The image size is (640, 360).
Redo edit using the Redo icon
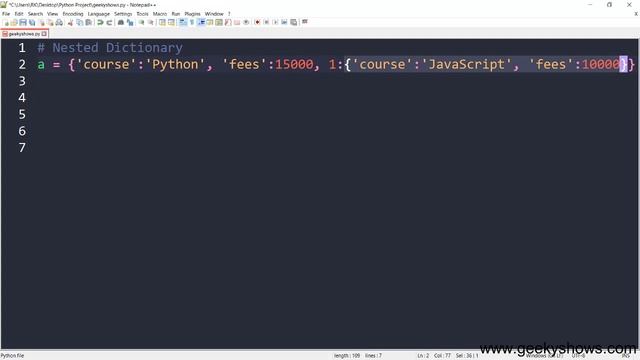point(109,22)
